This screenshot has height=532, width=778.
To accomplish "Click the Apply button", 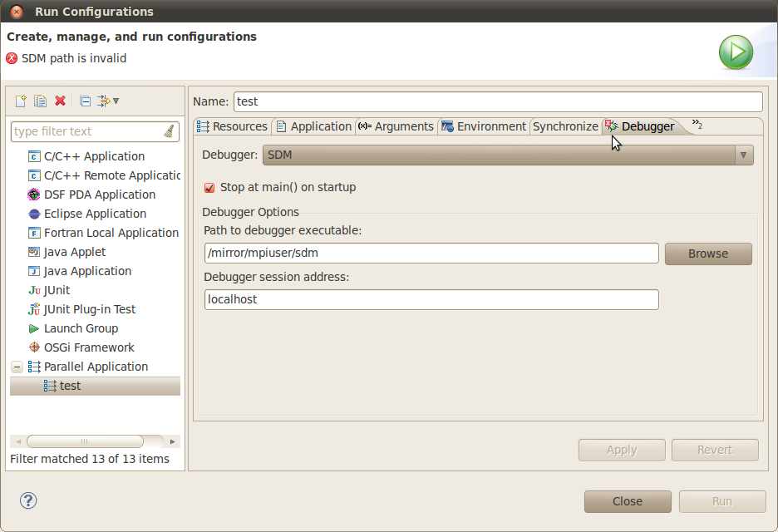I will (622, 450).
